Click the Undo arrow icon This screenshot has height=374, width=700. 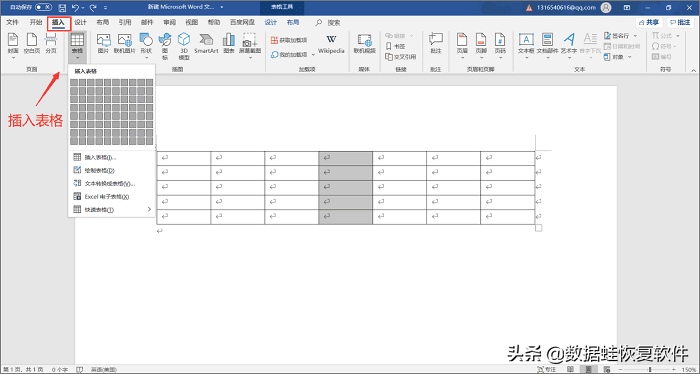click(x=75, y=8)
